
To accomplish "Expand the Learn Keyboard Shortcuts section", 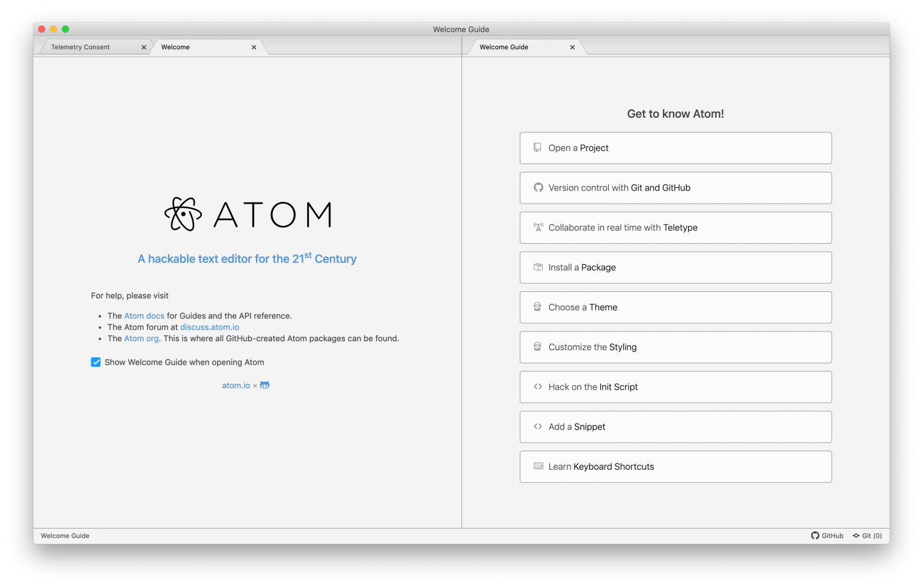I will click(x=675, y=467).
